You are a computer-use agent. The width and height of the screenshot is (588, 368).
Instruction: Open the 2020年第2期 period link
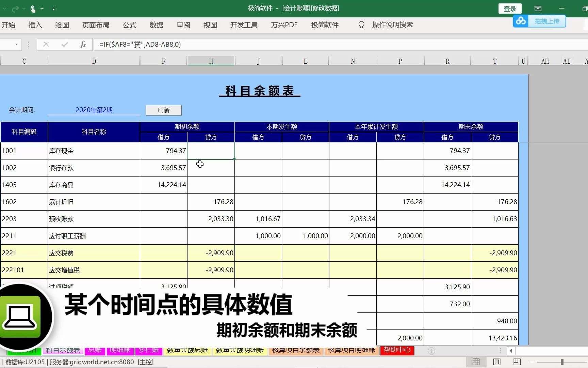pyautogui.click(x=94, y=110)
